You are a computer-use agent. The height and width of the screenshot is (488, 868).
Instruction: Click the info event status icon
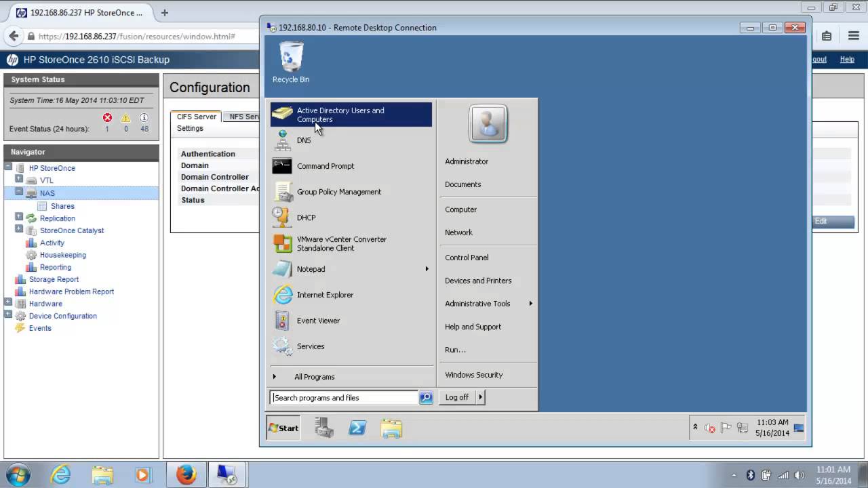144,117
